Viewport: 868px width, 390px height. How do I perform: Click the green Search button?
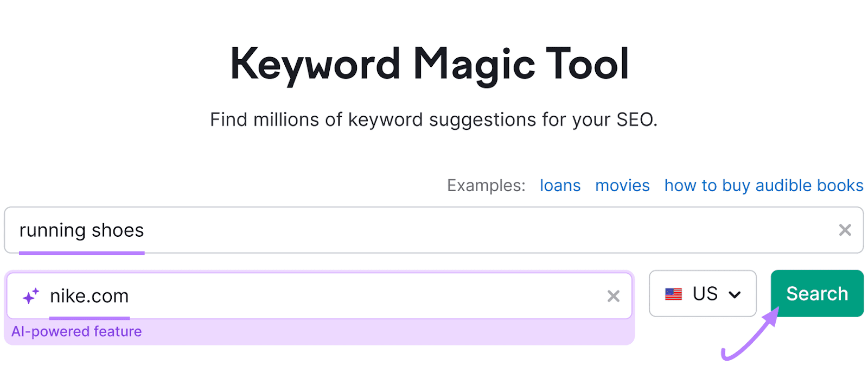click(x=816, y=293)
